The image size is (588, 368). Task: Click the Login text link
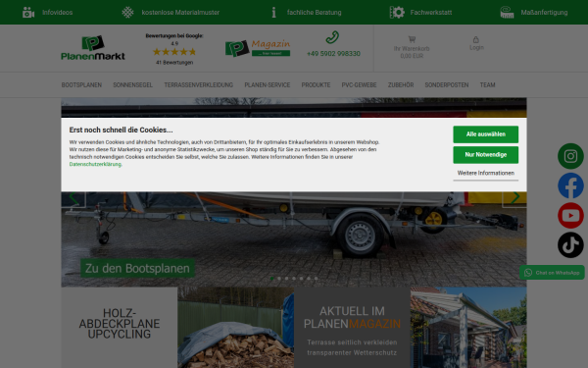pos(476,47)
